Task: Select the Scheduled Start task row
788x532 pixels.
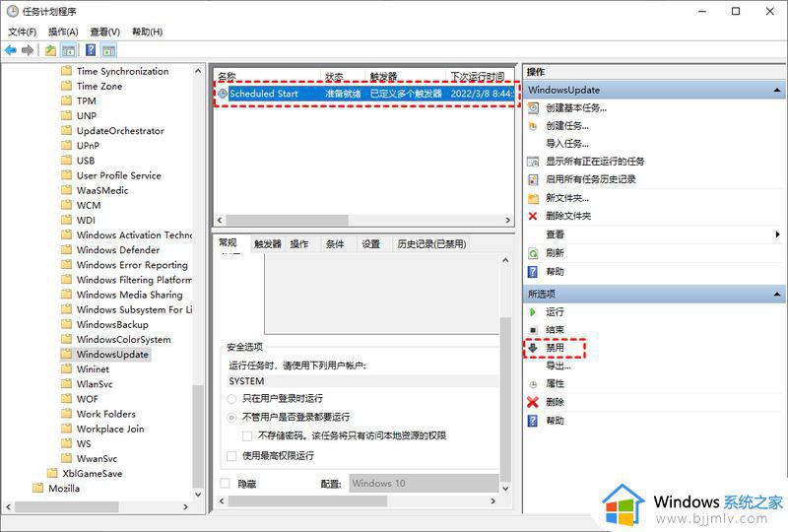Action: pyautogui.click(x=364, y=94)
